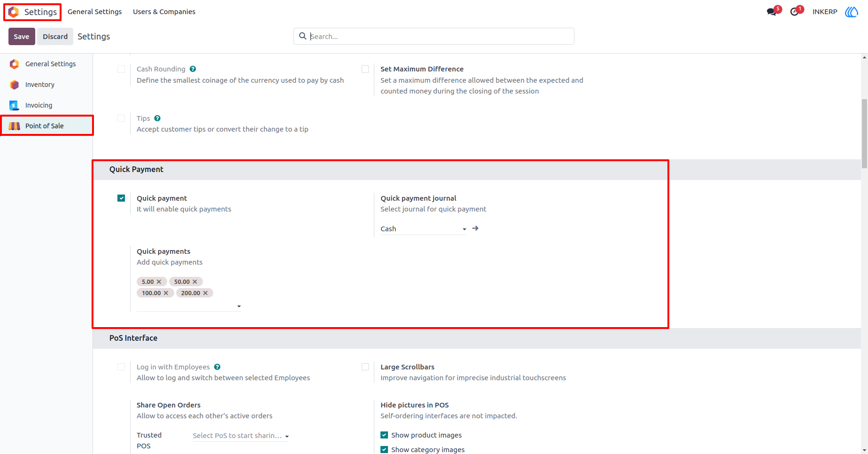
Task: Click the Save button
Action: (22, 37)
